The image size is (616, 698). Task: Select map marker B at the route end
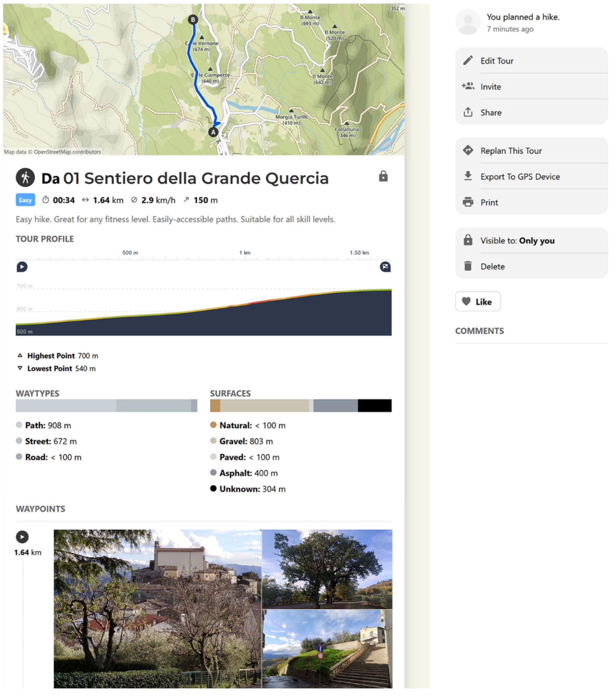point(193,19)
